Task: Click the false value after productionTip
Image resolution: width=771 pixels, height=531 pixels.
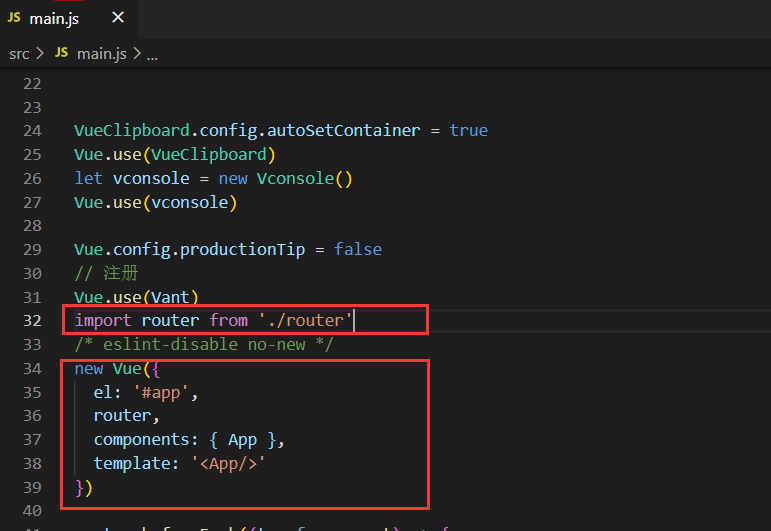Action: [x=358, y=249]
